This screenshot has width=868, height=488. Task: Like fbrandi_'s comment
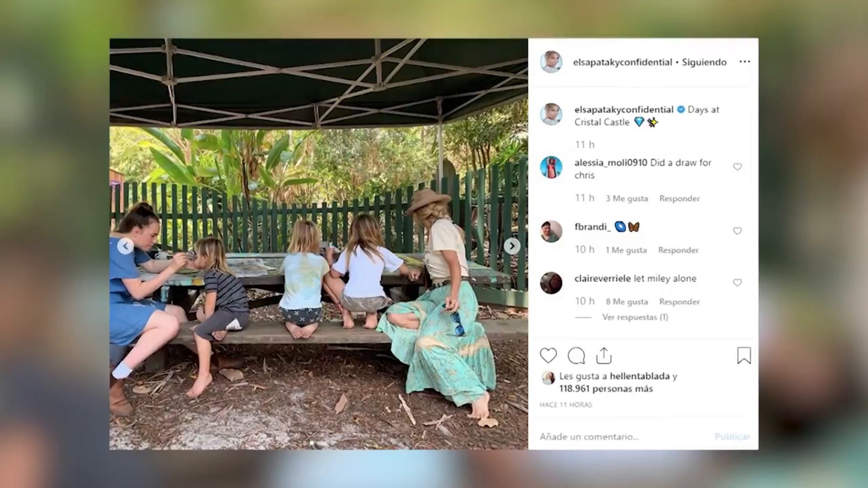click(737, 231)
